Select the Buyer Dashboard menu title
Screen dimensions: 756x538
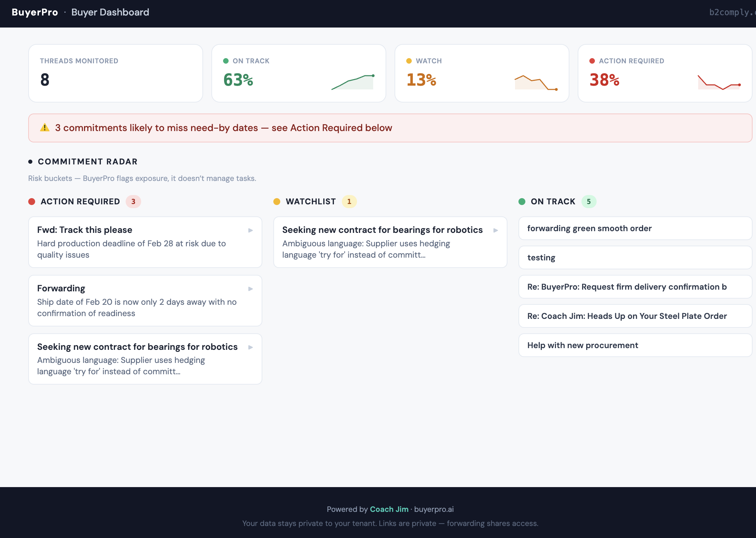110,12
